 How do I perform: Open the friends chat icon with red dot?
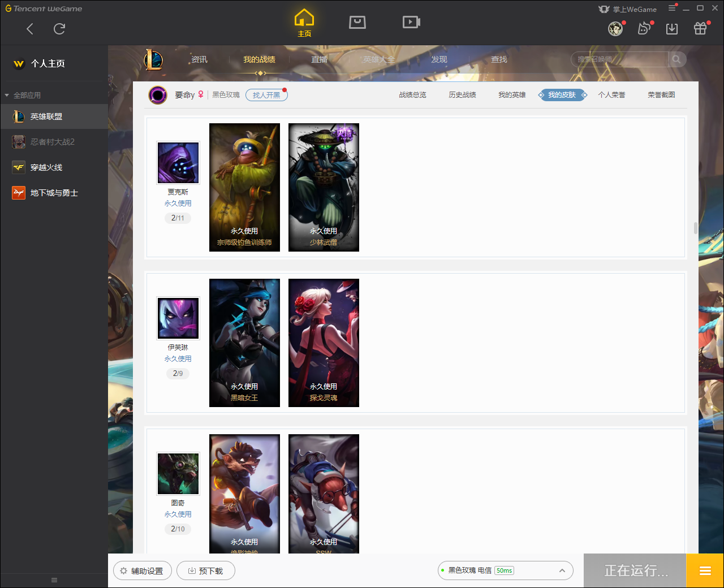(644, 28)
